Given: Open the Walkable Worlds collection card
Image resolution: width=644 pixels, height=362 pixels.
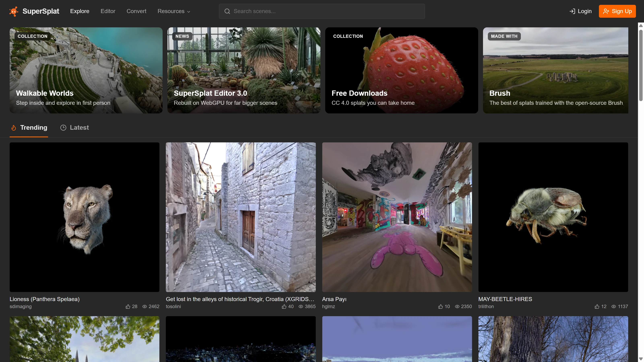Looking at the screenshot, I should (86, 70).
